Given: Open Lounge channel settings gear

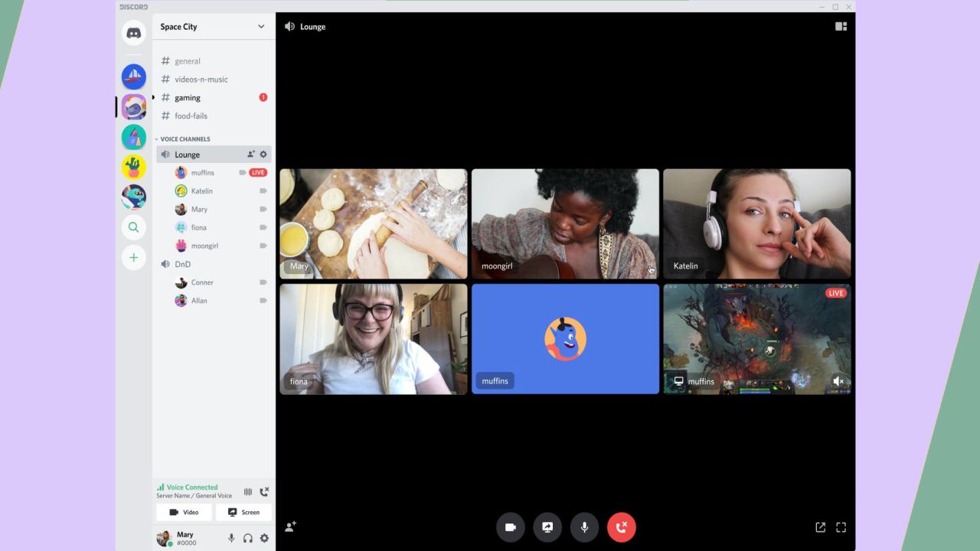Looking at the screenshot, I should (x=263, y=155).
